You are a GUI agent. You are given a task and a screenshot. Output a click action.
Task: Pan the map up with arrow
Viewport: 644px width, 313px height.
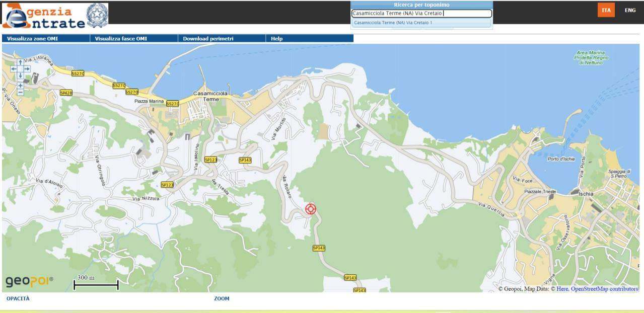click(20, 62)
